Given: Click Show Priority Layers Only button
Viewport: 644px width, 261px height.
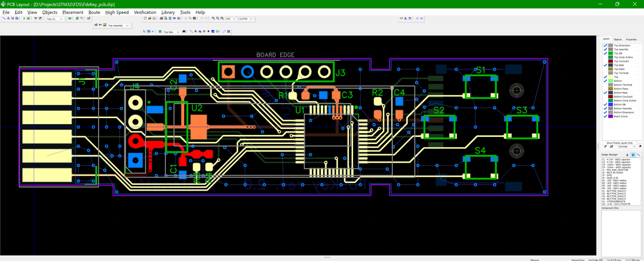Looking at the screenshot, I should [x=620, y=143].
